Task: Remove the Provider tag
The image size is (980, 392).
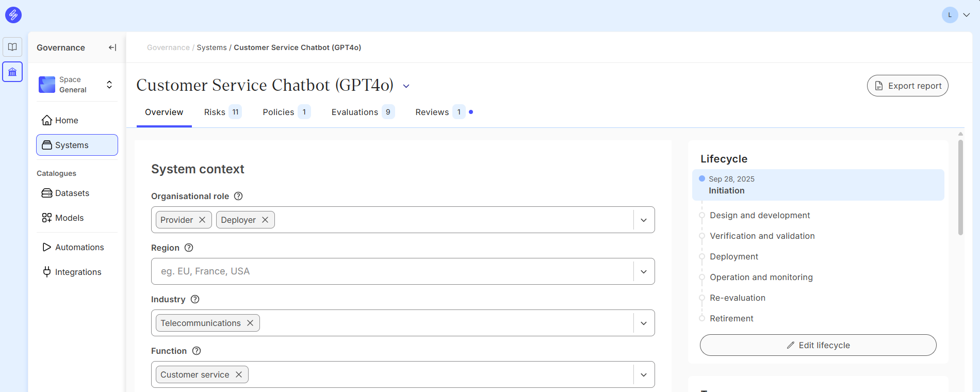Action: click(202, 220)
